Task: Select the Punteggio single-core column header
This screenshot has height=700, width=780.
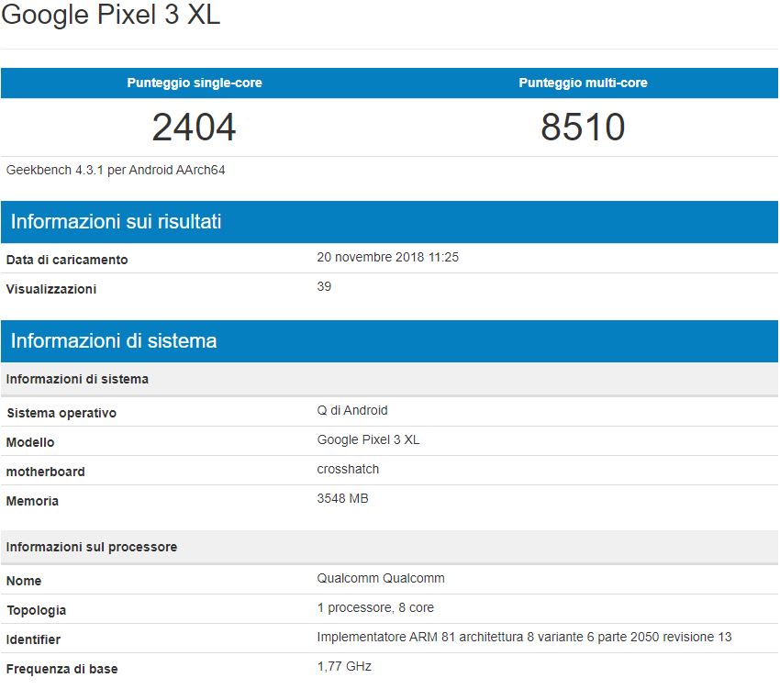Action: [x=195, y=83]
